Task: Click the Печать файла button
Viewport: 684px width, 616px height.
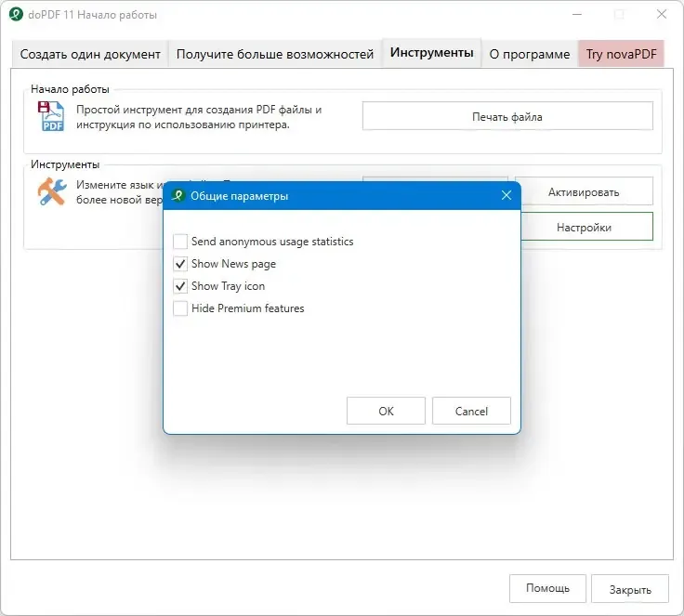Action: (x=507, y=116)
